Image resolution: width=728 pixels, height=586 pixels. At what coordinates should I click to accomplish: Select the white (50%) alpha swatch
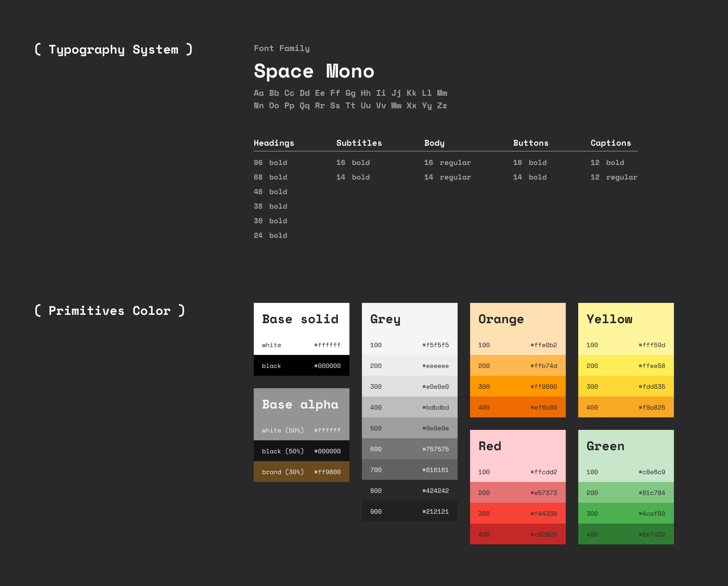click(x=301, y=430)
